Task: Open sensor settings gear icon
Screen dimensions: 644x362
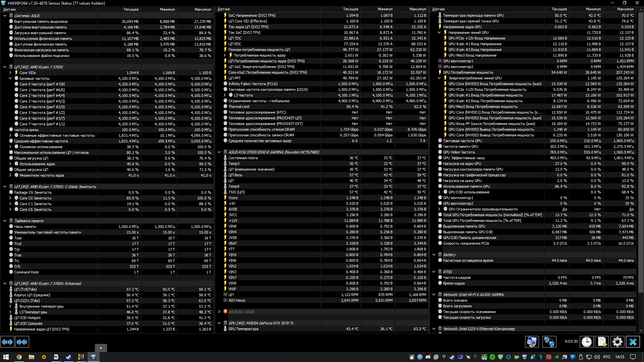Action: [617, 342]
